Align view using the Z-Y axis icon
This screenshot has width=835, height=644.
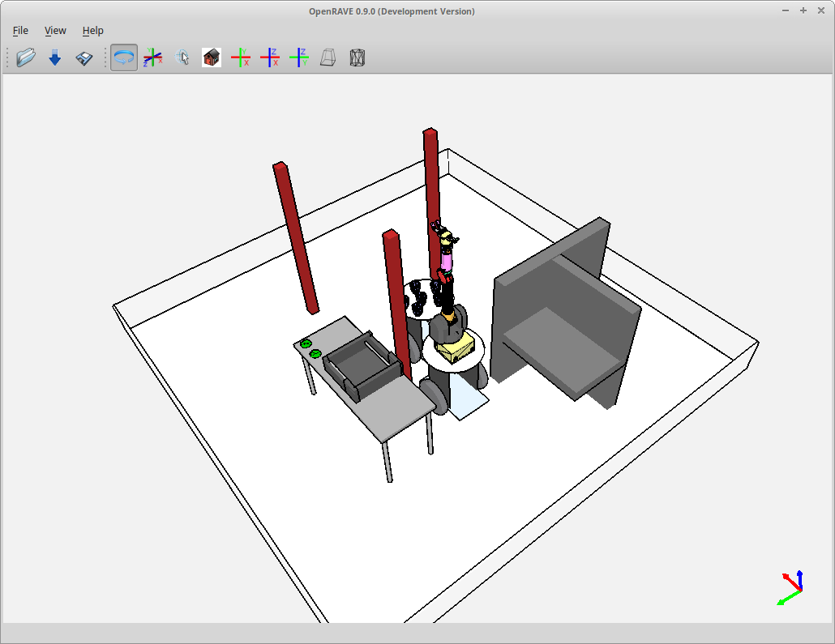299,57
